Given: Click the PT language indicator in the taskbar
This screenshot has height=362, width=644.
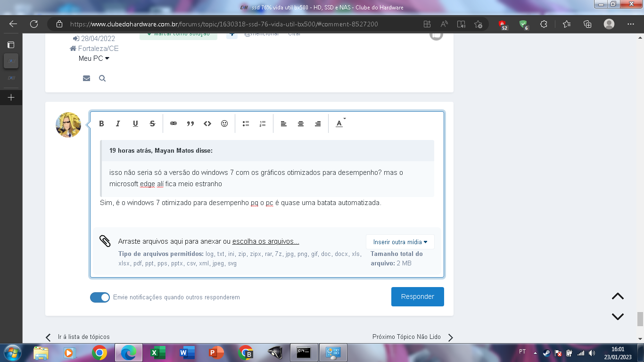Looking at the screenshot, I should click(x=522, y=352).
